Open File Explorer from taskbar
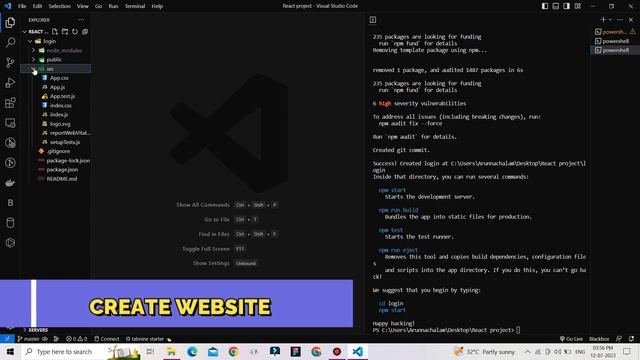 click(171, 351)
